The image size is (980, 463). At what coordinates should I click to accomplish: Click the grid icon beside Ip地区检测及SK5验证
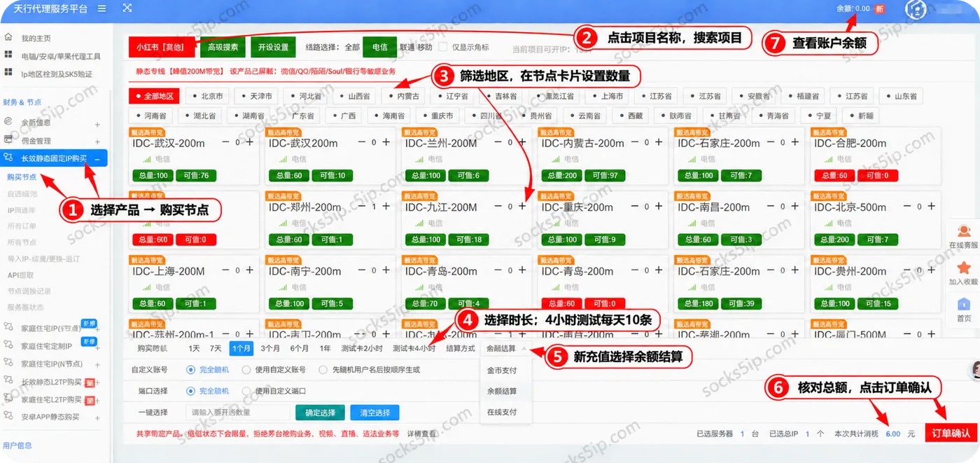pos(8,73)
